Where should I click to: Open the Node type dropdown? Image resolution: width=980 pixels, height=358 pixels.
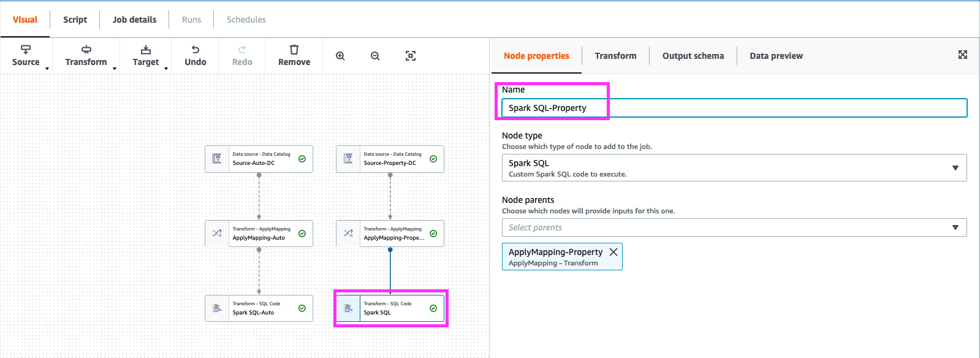coord(734,168)
